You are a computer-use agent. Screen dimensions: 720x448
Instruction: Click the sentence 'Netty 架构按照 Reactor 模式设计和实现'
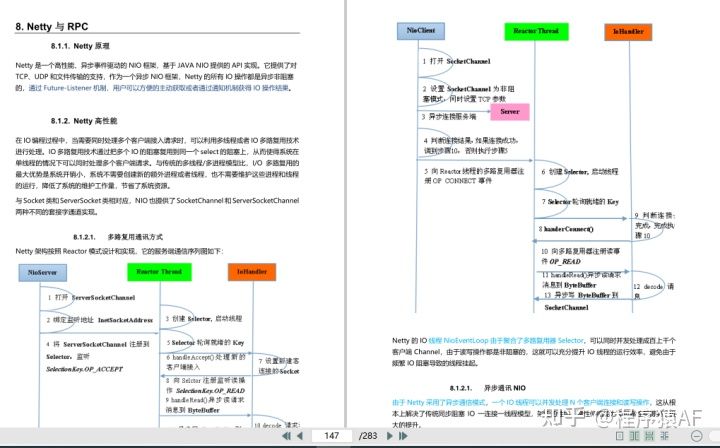(x=119, y=251)
